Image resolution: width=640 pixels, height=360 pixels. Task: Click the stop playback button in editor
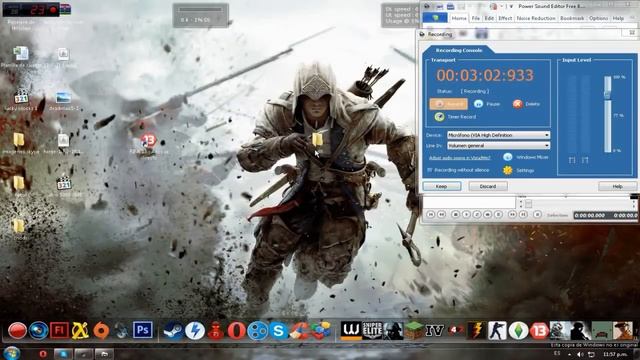tap(456, 214)
